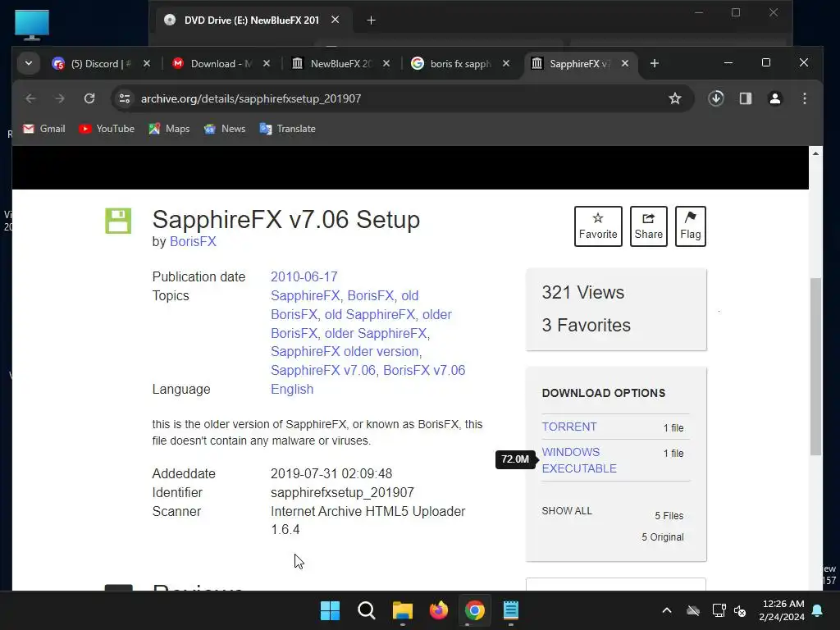The height and width of the screenshot is (630, 840).
Task: View site information icon in address bar
Action: 125,98
